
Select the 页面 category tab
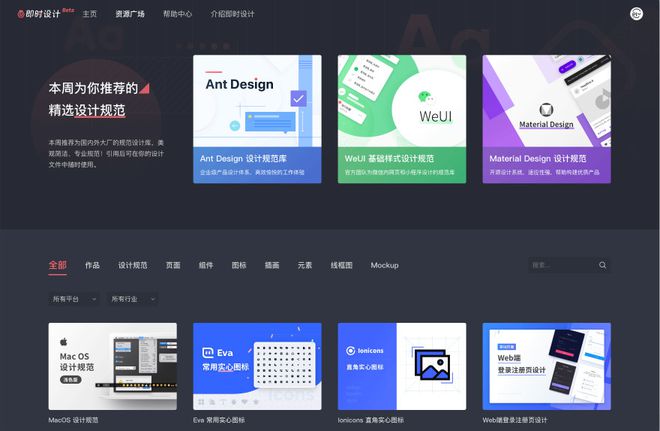click(x=173, y=265)
